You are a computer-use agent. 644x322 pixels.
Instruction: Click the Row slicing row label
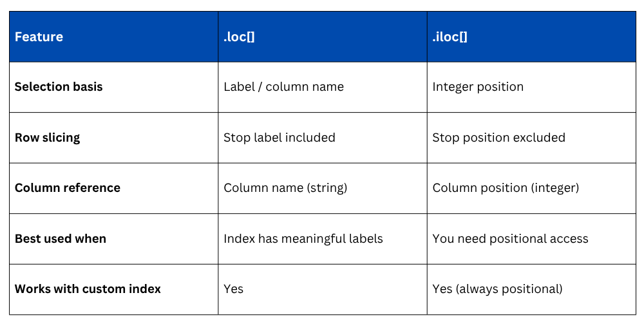[47, 138]
